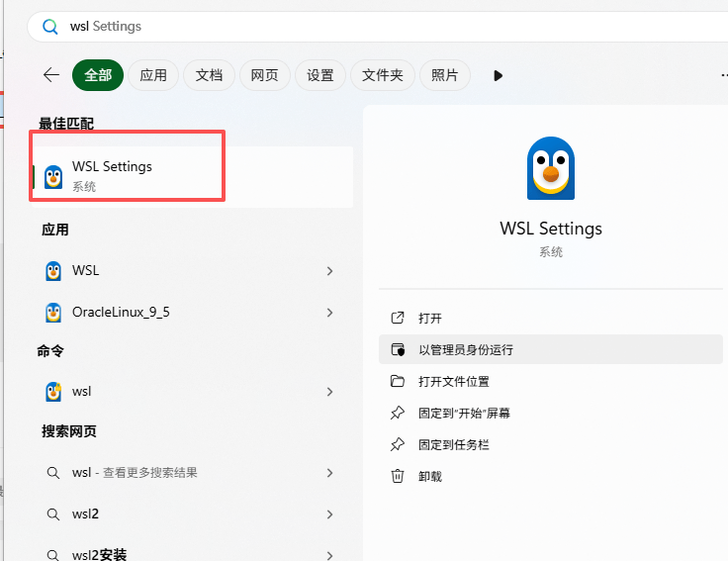
Task: Switch to the 网页 filter tab
Action: [265, 75]
